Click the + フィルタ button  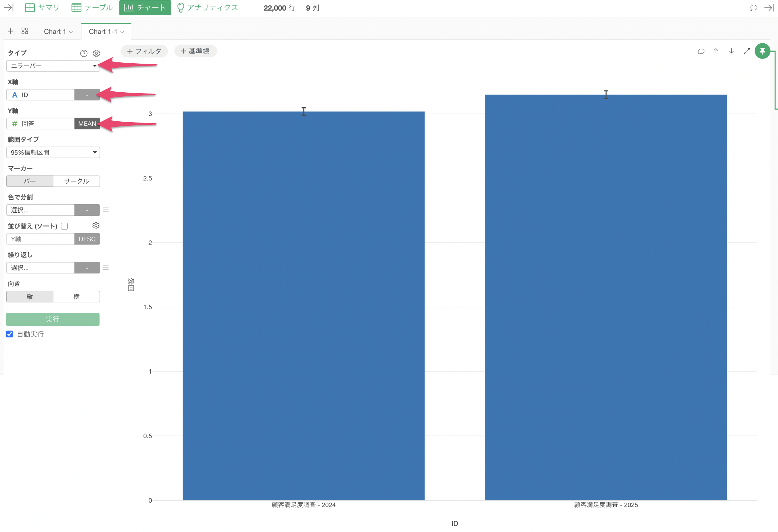[144, 51]
